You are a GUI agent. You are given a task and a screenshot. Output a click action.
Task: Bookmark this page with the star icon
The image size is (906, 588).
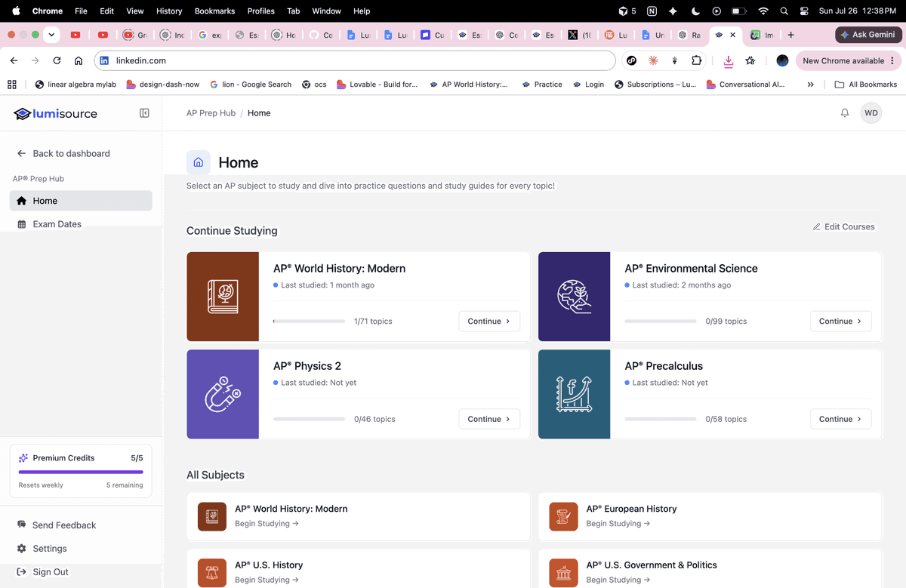click(x=750, y=60)
